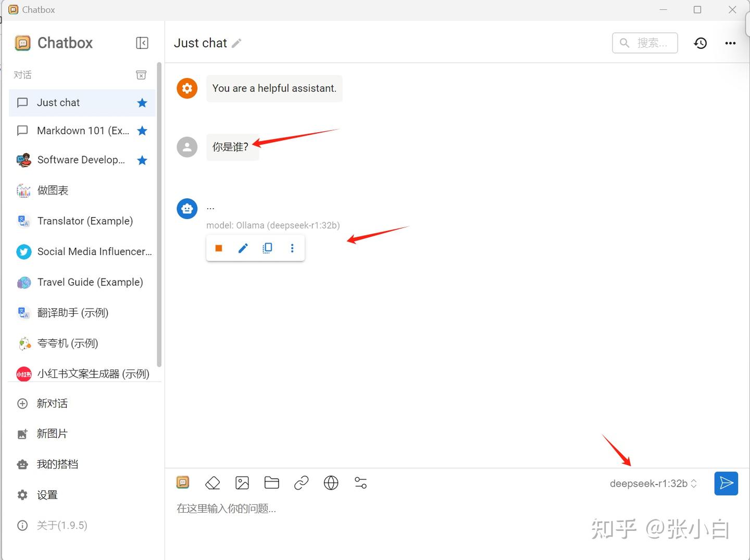Image resolution: width=750 pixels, height=560 pixels.
Task: Click the gray user avatar beside 你是谁?
Action: pyautogui.click(x=187, y=147)
